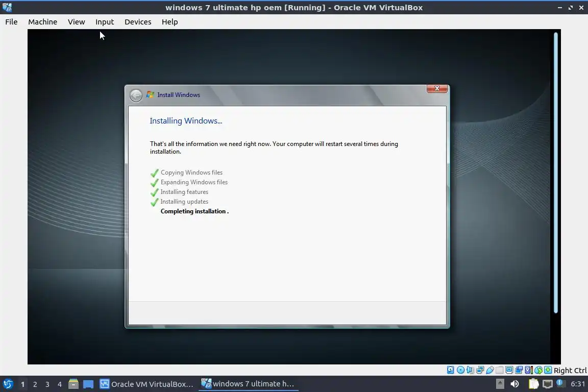Open the Devices menu
The image size is (588, 392).
pos(138,22)
